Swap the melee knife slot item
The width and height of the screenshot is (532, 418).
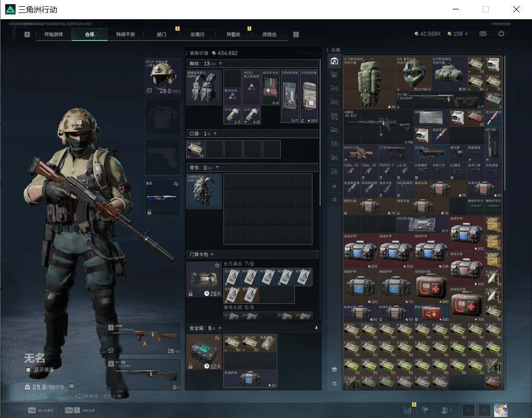(176, 184)
